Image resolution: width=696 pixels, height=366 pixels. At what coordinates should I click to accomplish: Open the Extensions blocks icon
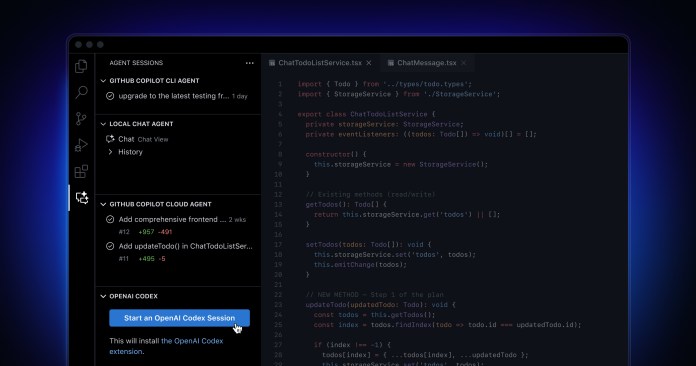pos(81,171)
